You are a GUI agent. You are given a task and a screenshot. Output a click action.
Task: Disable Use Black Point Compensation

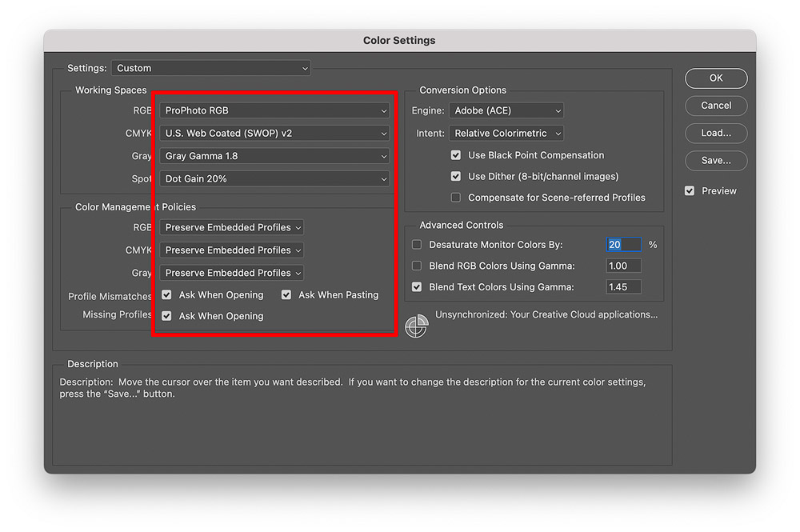[x=456, y=155]
